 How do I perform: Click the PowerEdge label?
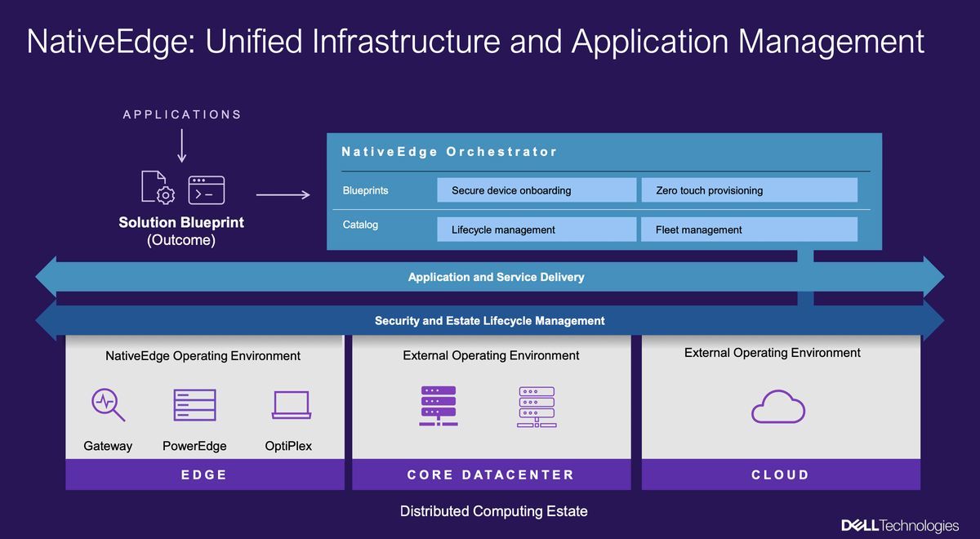194,446
